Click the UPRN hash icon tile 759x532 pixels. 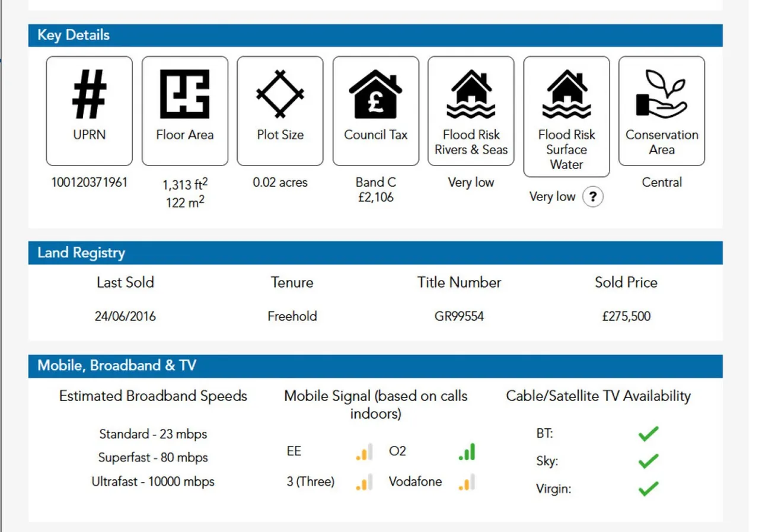pyautogui.click(x=90, y=111)
